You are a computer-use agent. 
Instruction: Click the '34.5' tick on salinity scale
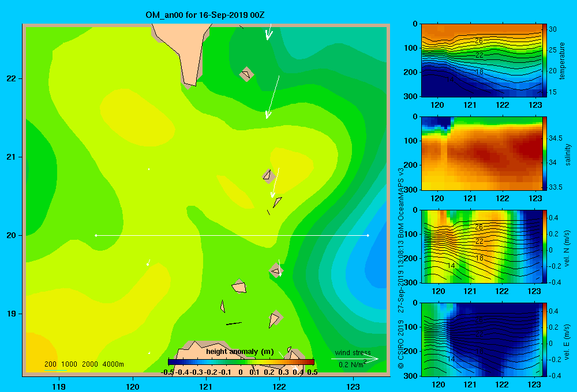click(x=556, y=138)
